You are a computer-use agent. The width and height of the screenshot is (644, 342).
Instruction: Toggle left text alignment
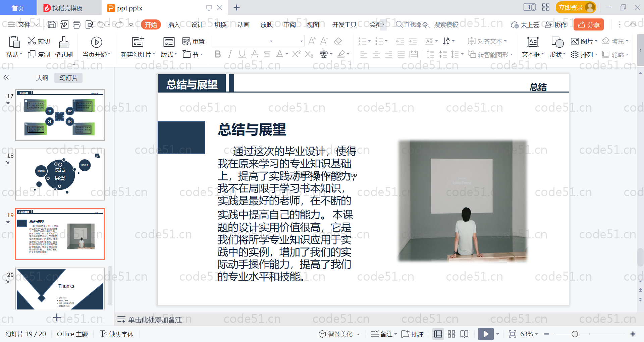click(x=364, y=54)
